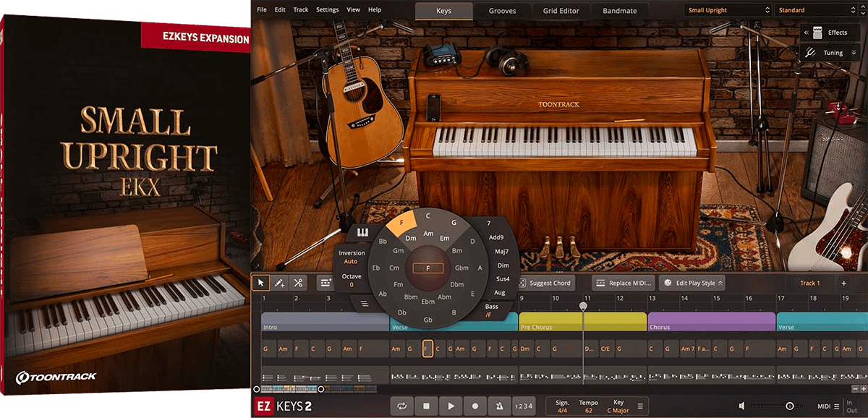Screen dimensions: 868x418
Task: Select the purple Chorus song block
Action: (711, 323)
